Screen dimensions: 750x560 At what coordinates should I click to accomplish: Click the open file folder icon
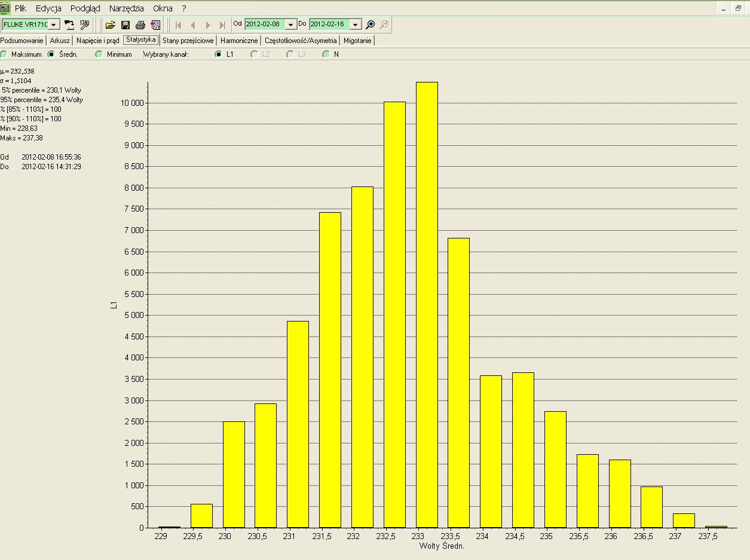coord(110,25)
